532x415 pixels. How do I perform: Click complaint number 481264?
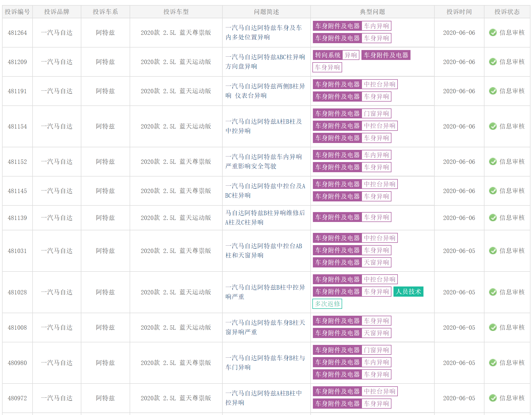tap(17, 33)
